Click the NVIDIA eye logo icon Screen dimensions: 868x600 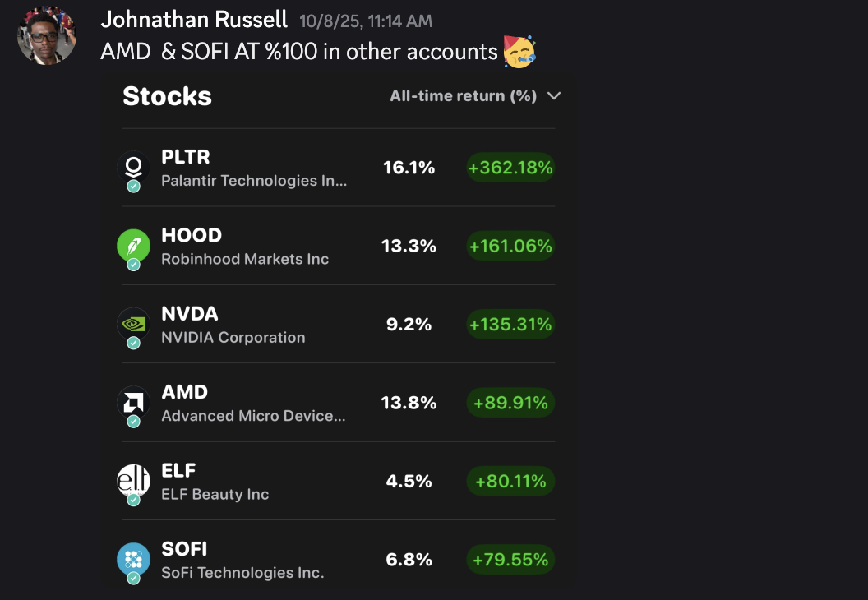(133, 324)
